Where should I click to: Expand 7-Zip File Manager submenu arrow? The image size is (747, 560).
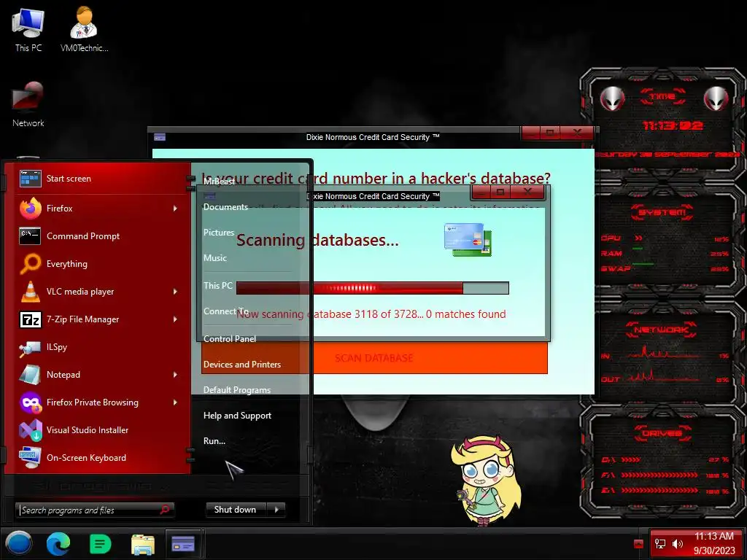coord(175,319)
